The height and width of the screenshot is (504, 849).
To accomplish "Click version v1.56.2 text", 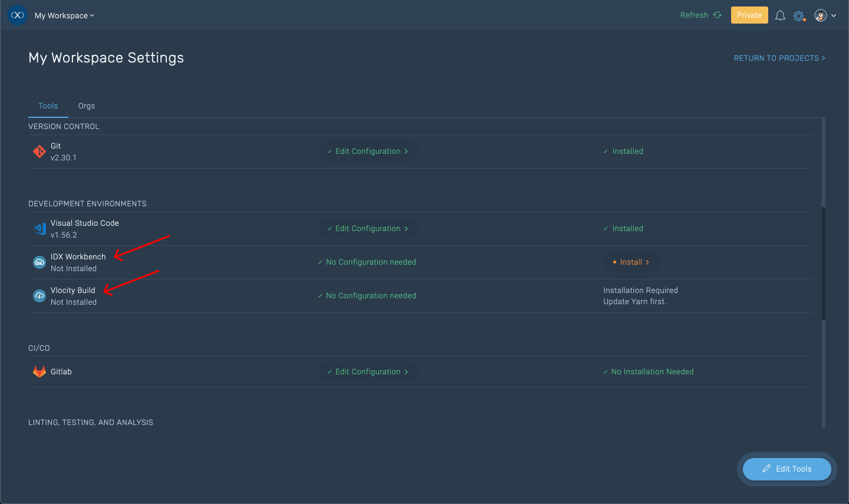I will click(64, 235).
